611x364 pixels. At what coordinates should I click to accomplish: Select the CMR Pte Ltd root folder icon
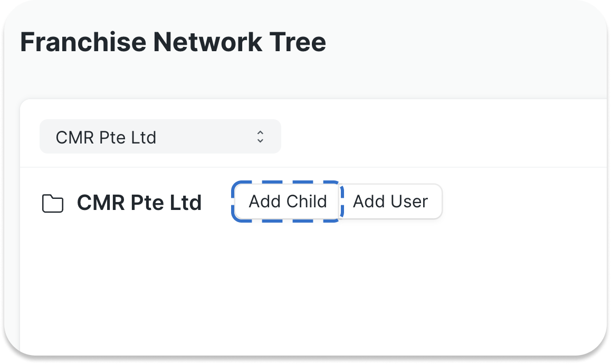click(53, 203)
